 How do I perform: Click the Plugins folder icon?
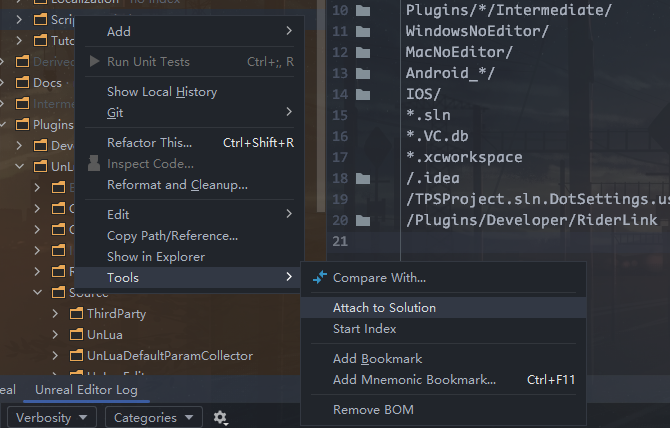22,124
